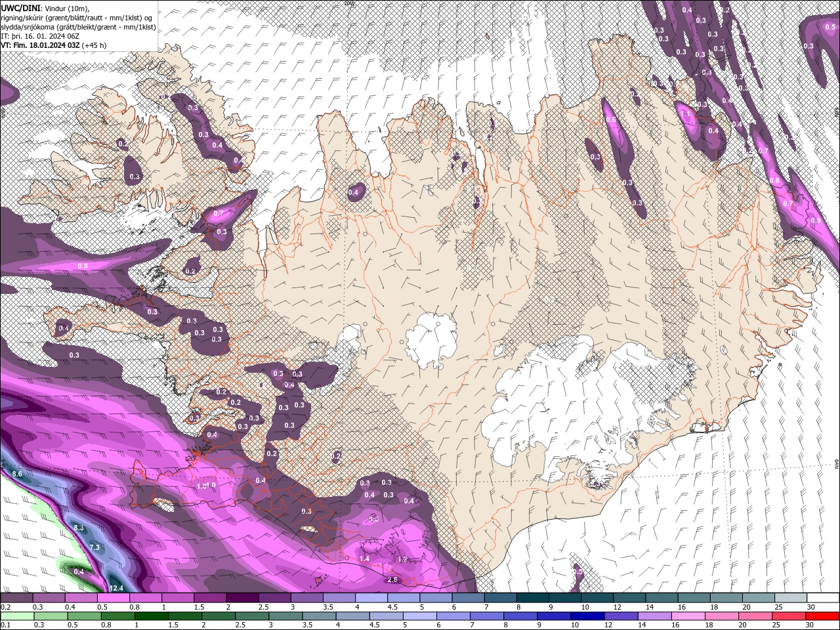Click the bright pink swatch labeled 0.5 in the top legend
This screenshot has height=630, width=840.
[113, 598]
